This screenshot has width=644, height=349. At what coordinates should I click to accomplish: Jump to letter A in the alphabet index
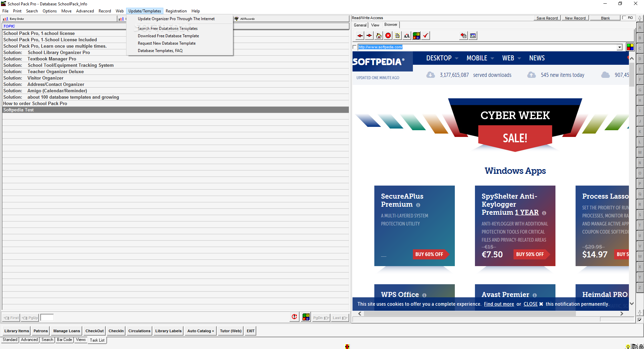click(640, 28)
